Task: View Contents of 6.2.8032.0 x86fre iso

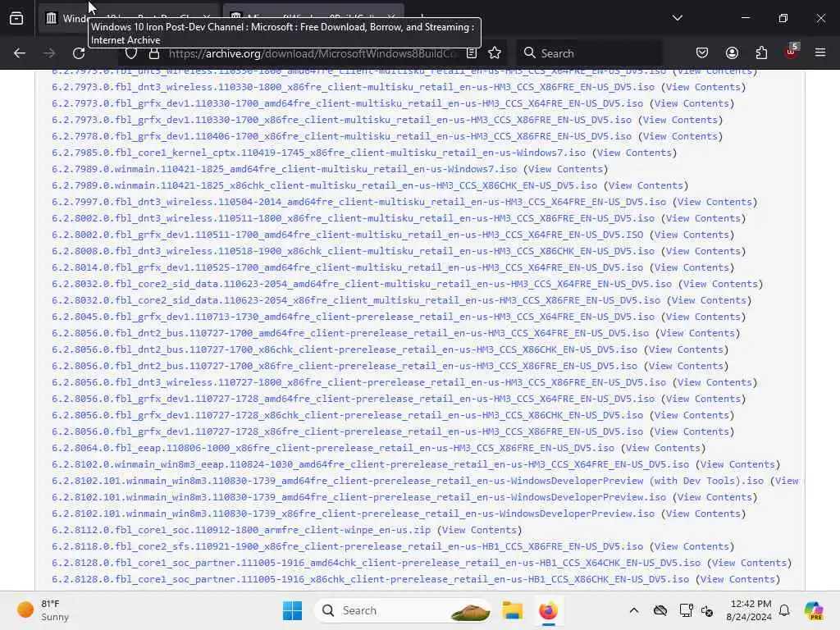Action: [709, 300]
